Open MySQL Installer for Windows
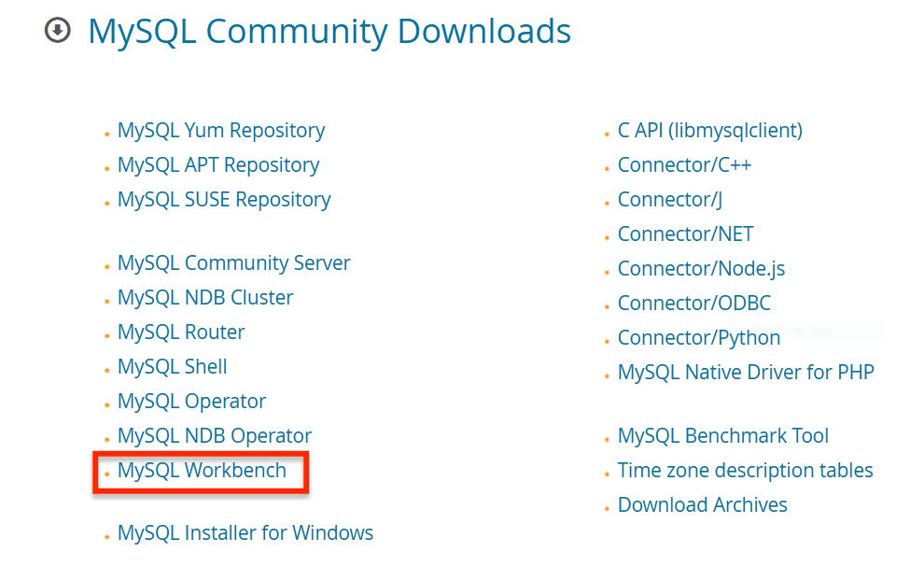Screen dimensions: 924x566 tap(245, 533)
